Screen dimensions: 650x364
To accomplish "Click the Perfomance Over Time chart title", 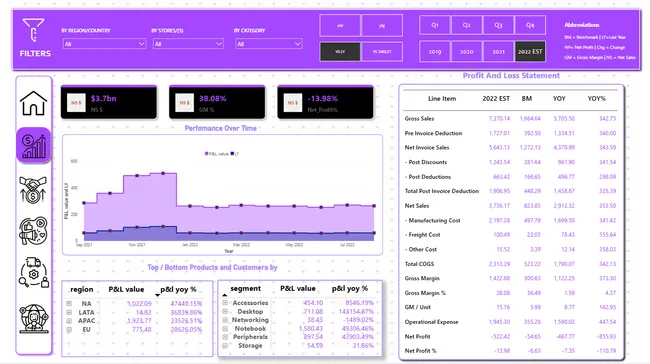I will 221,129.
